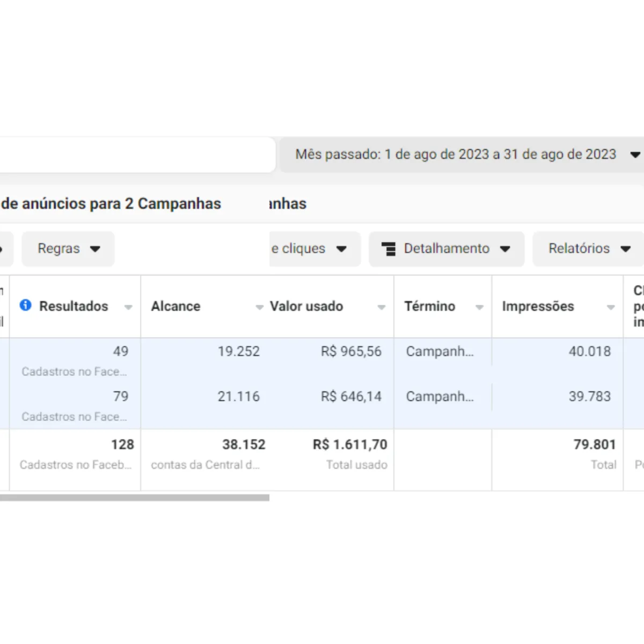
Task: Open the Regras dropdown button
Action: 68,248
